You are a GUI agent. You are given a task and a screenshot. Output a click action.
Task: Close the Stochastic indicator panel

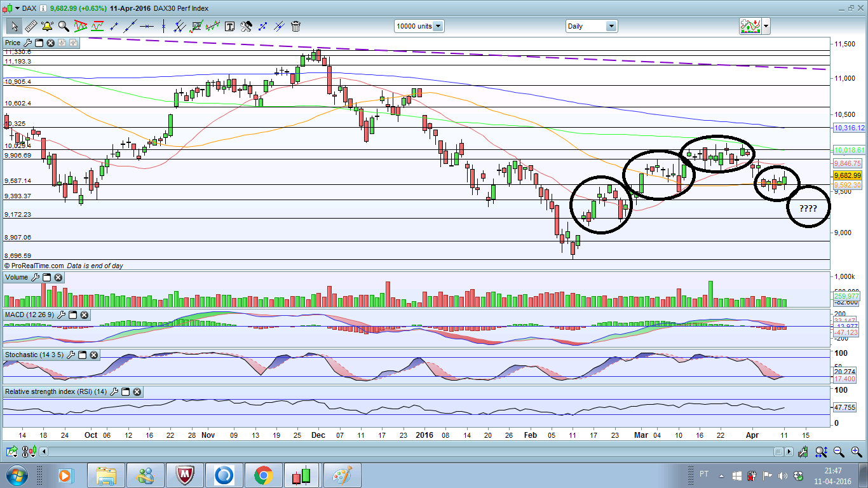click(93, 355)
